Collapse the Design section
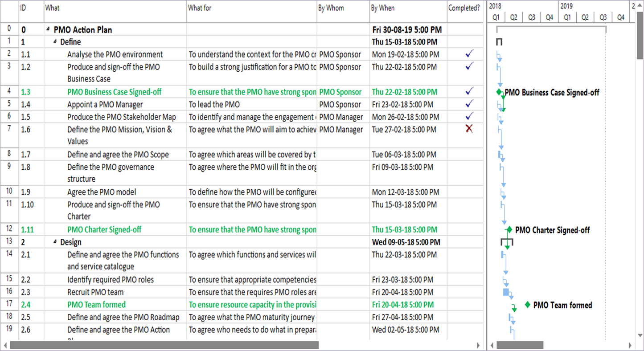 (55, 242)
